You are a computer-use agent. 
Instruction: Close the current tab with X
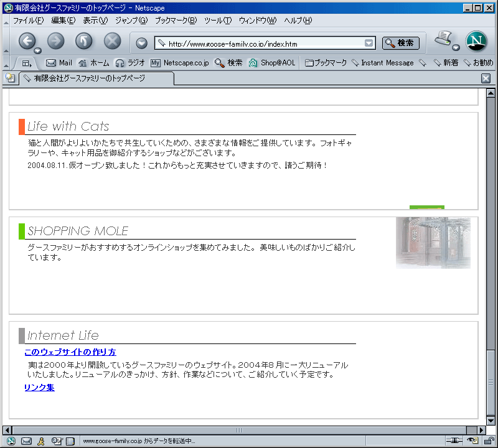(x=486, y=78)
